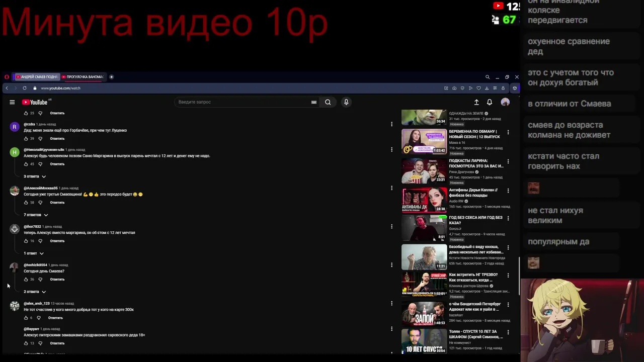
Task: Reply to @НиколайКручинин comment via 'Ответить'
Action: tap(57, 164)
